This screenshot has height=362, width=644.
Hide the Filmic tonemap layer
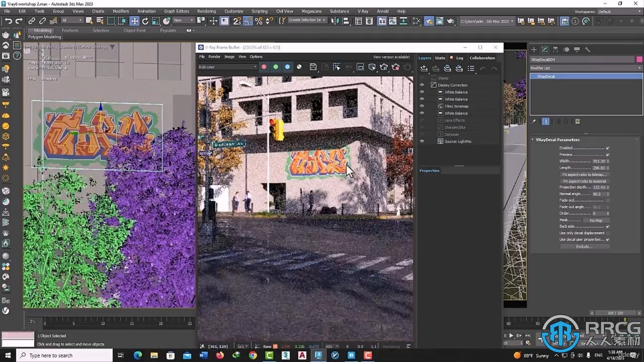click(422, 106)
